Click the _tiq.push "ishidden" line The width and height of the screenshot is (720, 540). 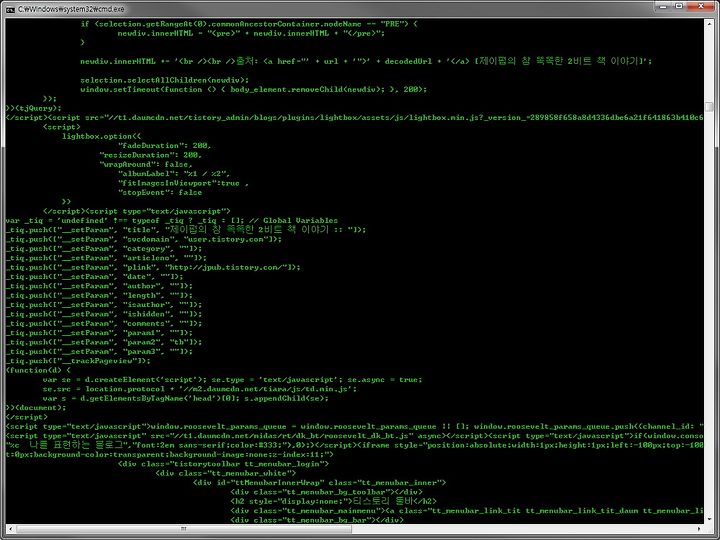pyautogui.click(x=104, y=314)
